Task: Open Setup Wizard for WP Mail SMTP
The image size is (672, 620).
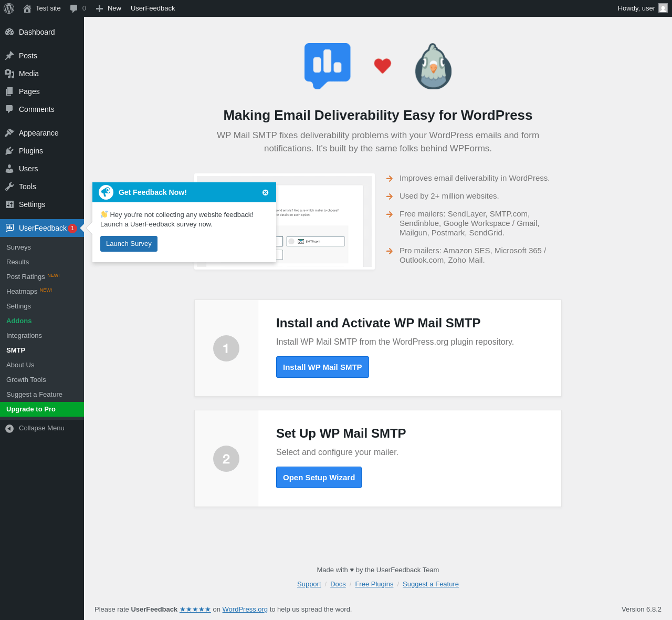Action: (319, 477)
